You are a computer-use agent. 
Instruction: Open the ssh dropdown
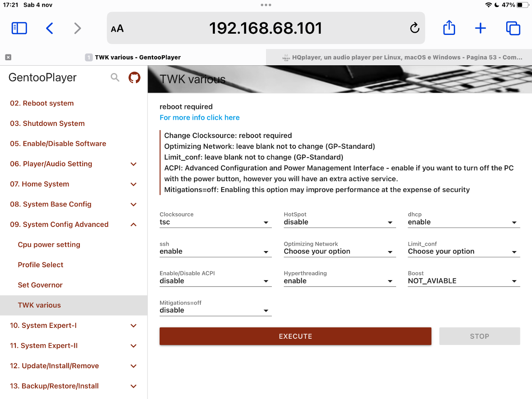point(215,251)
